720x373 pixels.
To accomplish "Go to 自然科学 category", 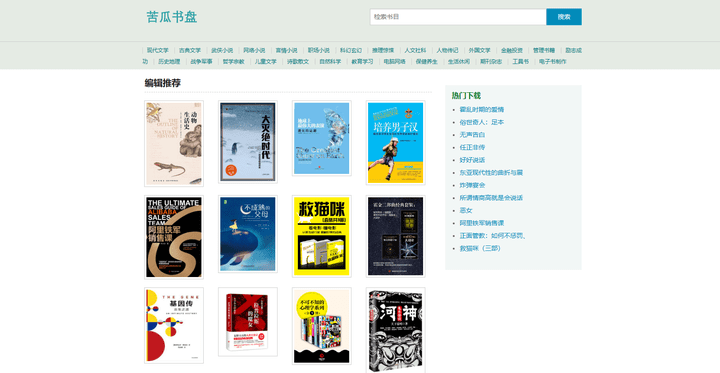I will 330,62.
